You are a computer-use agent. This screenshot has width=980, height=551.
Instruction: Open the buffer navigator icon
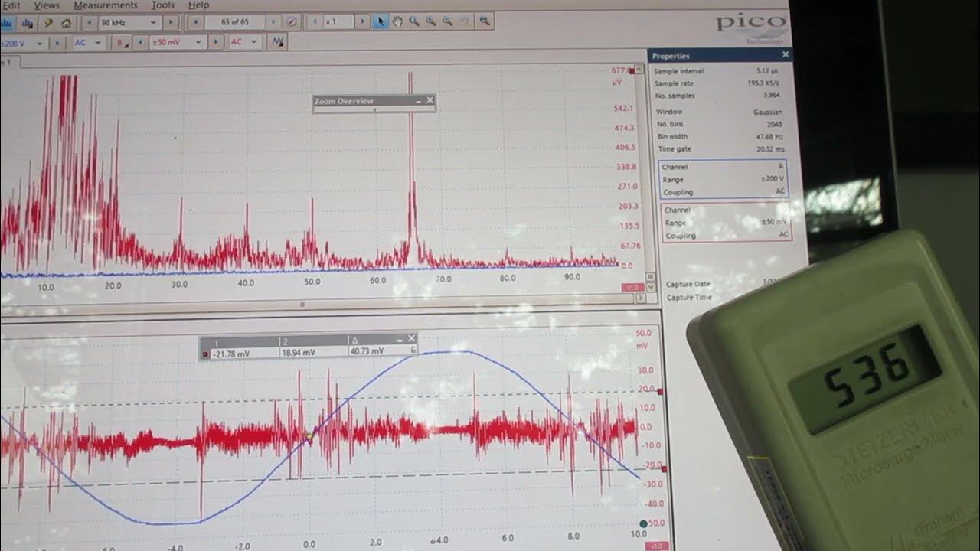pos(291,23)
